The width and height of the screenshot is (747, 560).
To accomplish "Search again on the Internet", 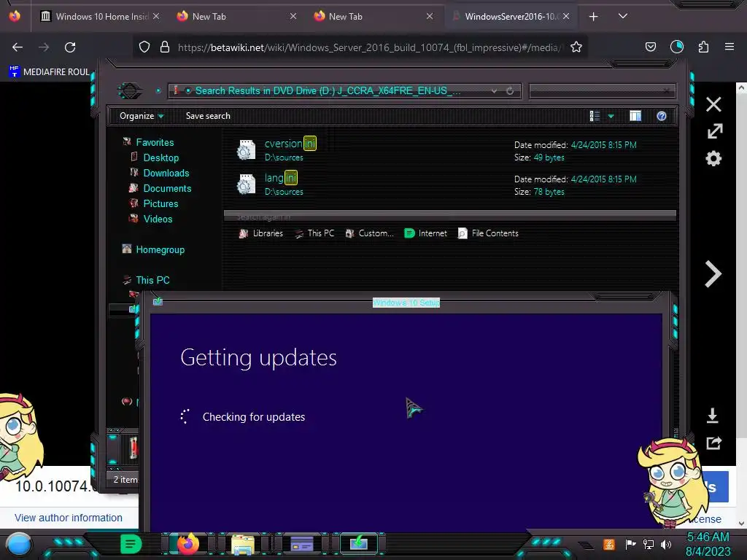I will (x=425, y=233).
